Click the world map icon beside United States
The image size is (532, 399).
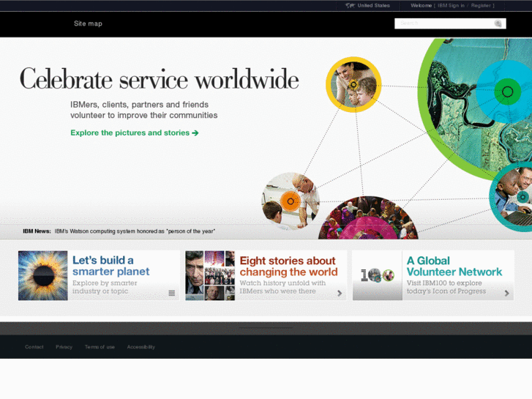tap(350, 5)
